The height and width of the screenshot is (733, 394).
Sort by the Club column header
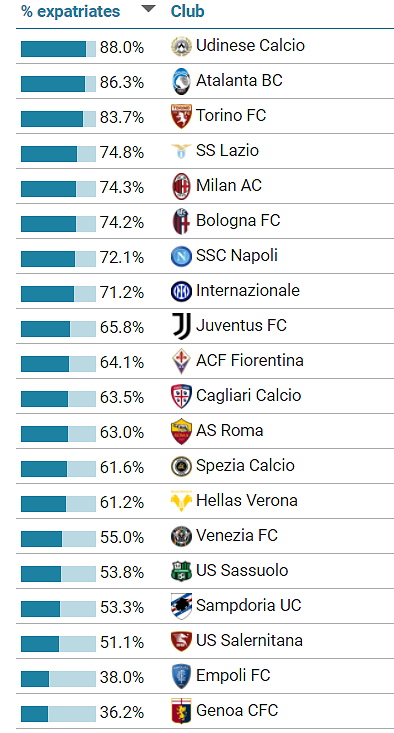click(188, 11)
